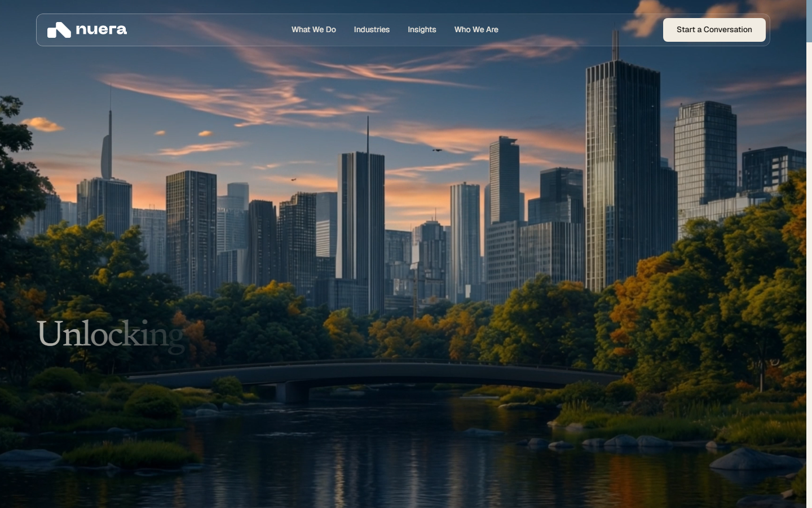Click the tallest skyscraper in hero image
Screen dimensions: 812x508
coord(623,169)
